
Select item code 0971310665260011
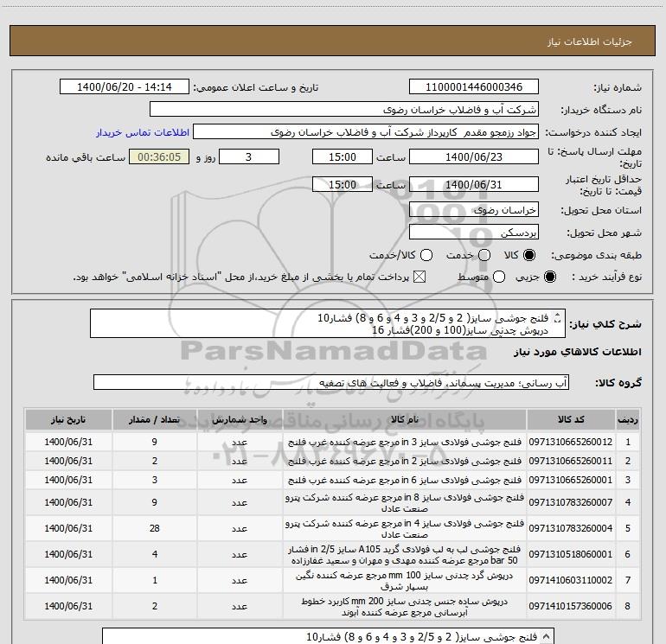click(571, 461)
